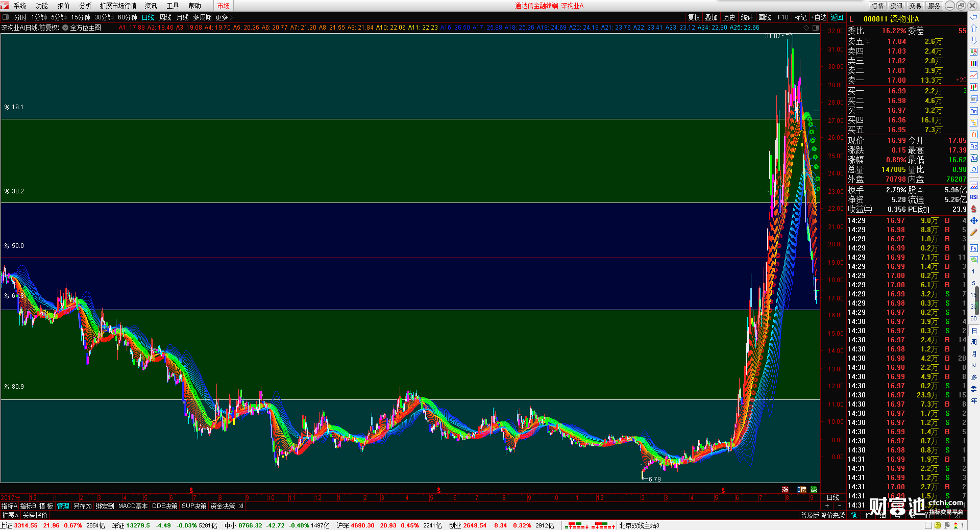Viewport: 980px width, 530px height.
Task: Maximize chart pane with square icon
Action: (816, 28)
